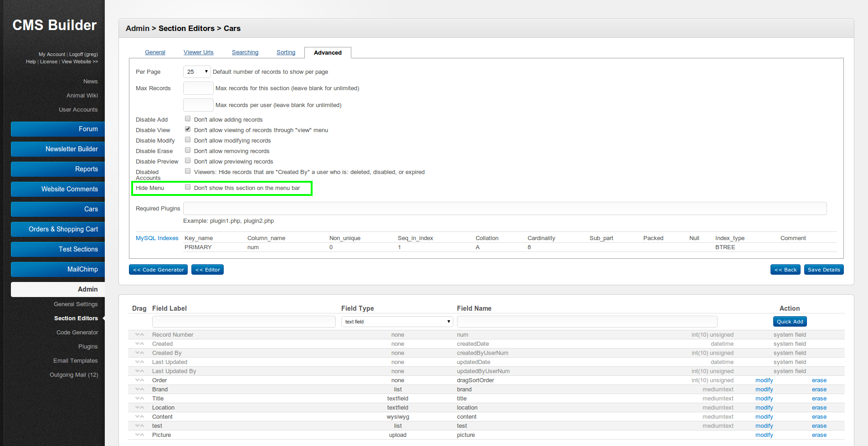This screenshot has width=868, height=446.
Task: Click the modify link for Brand field
Action: [764, 390]
